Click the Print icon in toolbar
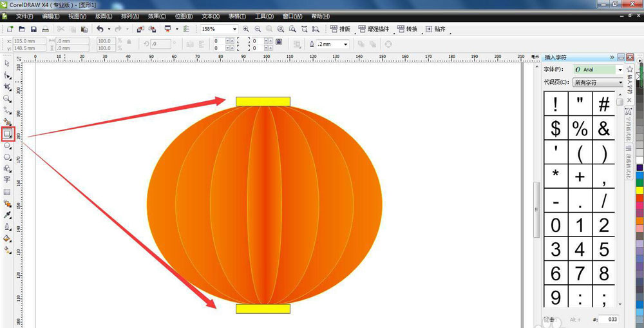This screenshot has height=328, width=644. (x=45, y=29)
